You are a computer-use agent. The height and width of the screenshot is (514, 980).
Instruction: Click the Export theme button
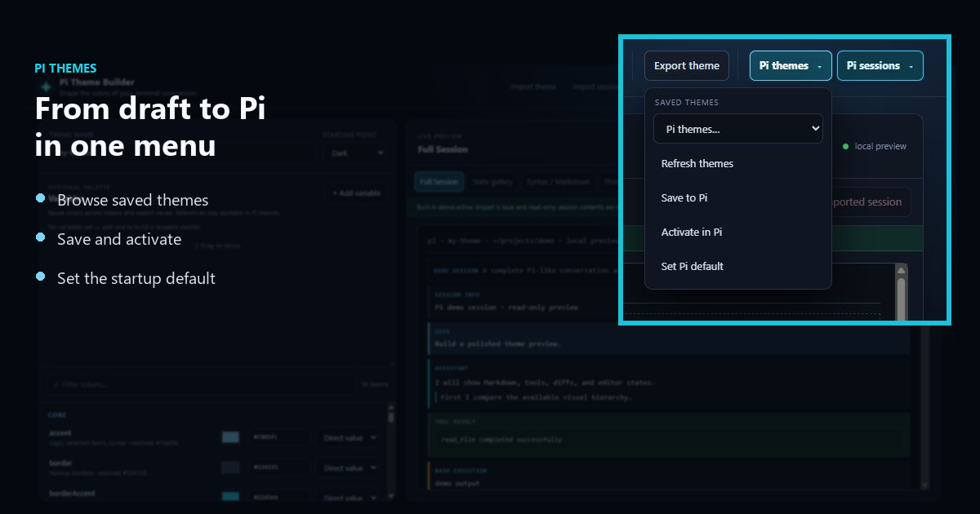[x=687, y=66]
